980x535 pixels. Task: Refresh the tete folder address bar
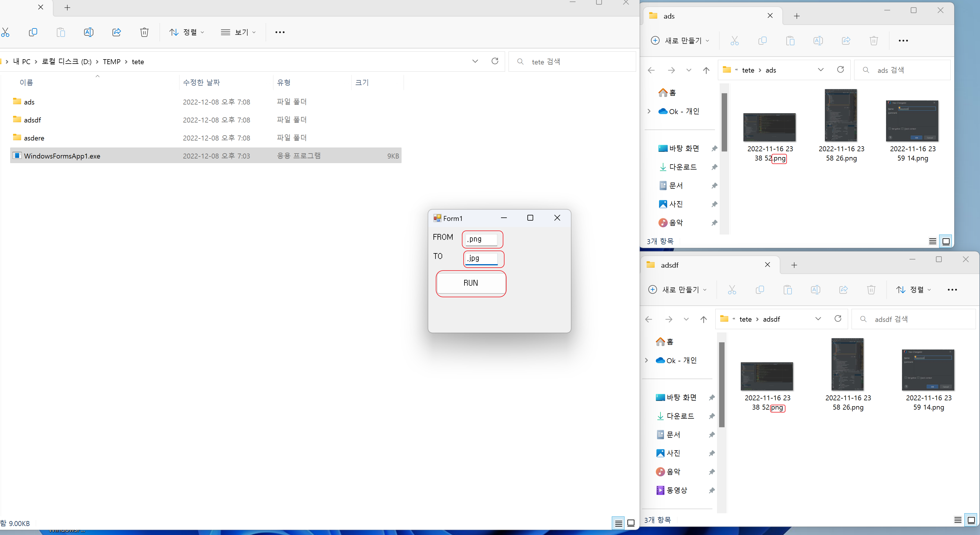tap(495, 61)
